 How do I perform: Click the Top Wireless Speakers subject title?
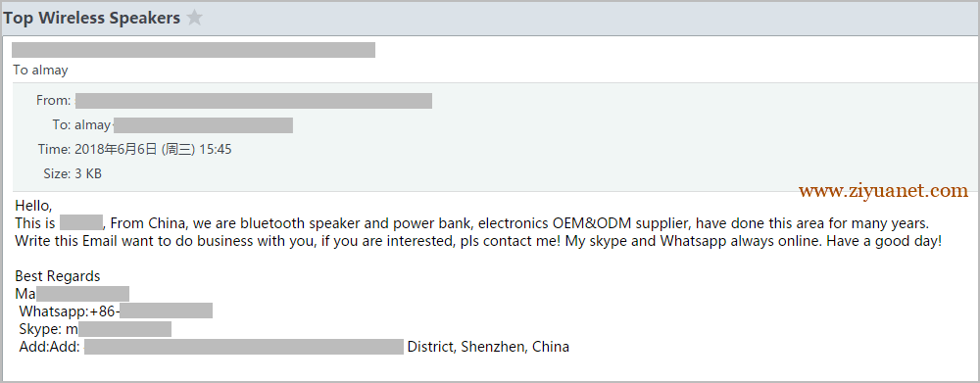tap(92, 18)
